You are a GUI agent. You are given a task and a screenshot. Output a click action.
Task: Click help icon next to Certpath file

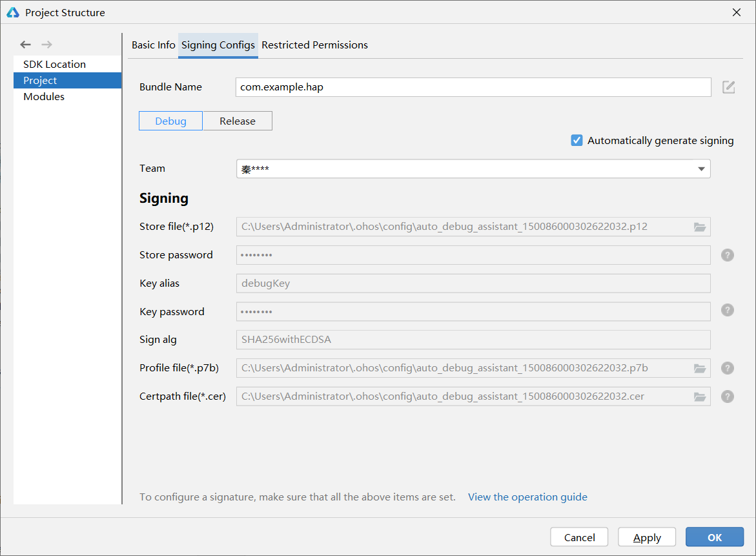coord(728,396)
